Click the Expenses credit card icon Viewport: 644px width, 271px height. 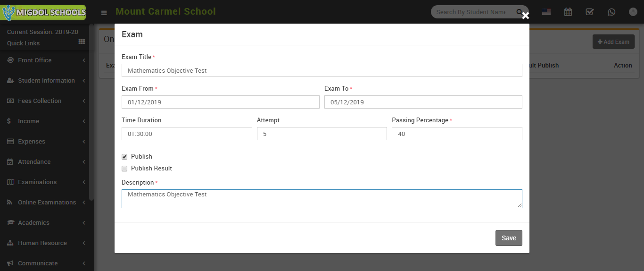point(10,142)
